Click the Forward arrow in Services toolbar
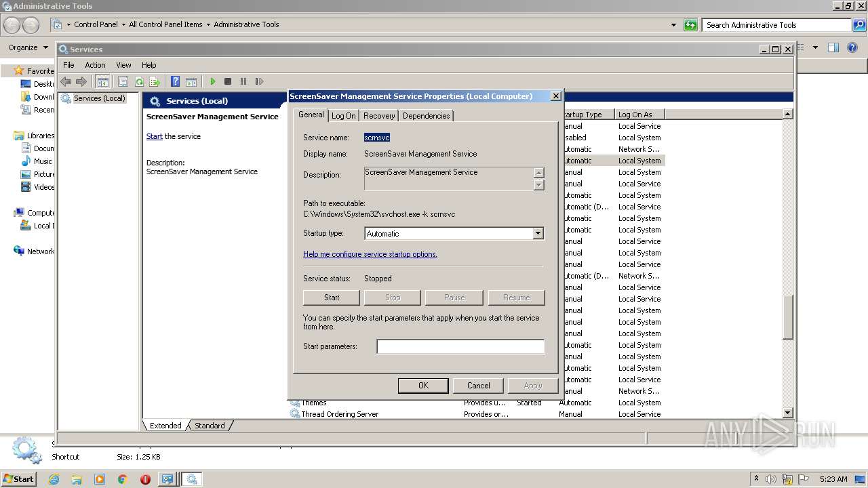The height and width of the screenshot is (488, 868). [81, 81]
